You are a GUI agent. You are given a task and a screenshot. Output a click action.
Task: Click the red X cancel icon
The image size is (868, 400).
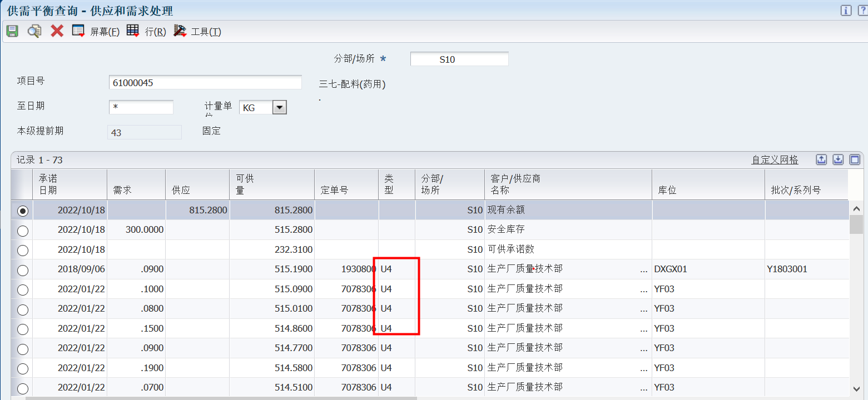pyautogui.click(x=57, y=31)
